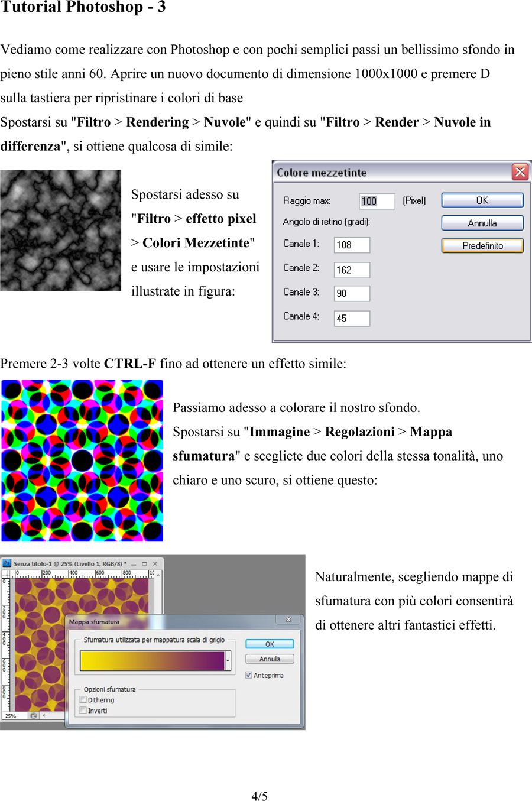Click the bold "CTRL-F" text

(130, 364)
